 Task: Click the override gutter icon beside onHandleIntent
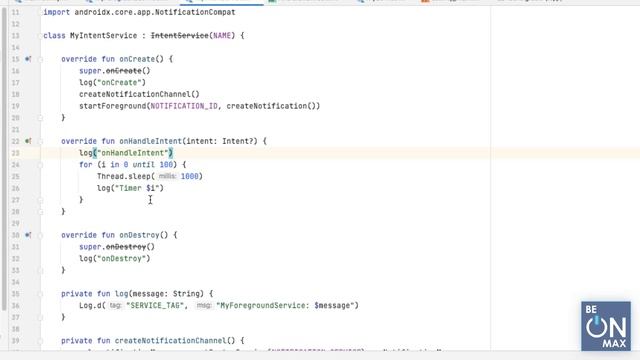click(28, 141)
